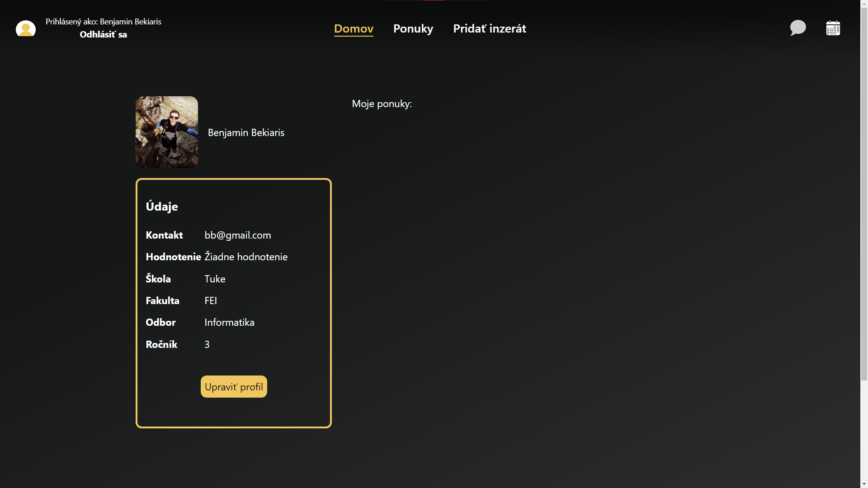
Task: Click the Informatika field value
Action: (229, 322)
